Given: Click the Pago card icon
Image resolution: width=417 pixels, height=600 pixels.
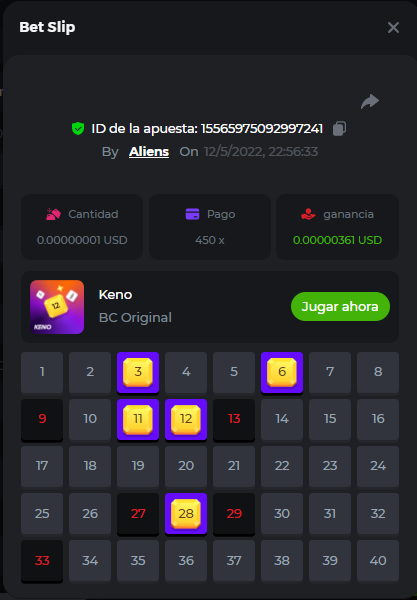Looking at the screenshot, I should (x=192, y=214).
